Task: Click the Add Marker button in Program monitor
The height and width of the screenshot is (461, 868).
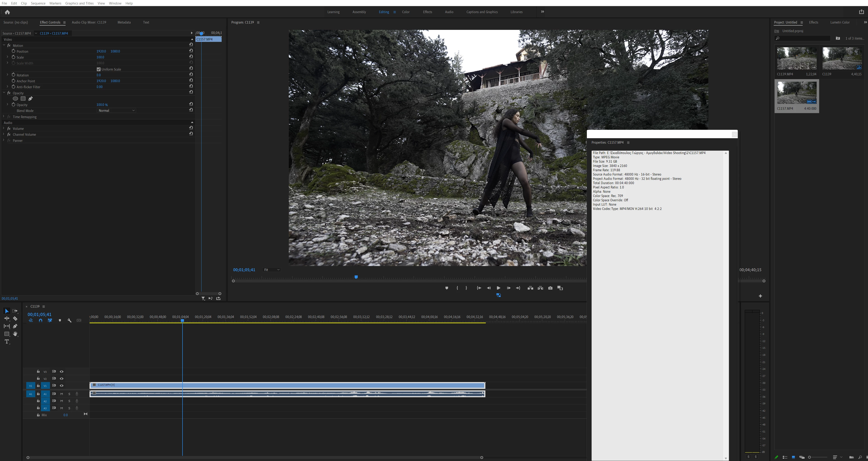Action: (x=447, y=288)
